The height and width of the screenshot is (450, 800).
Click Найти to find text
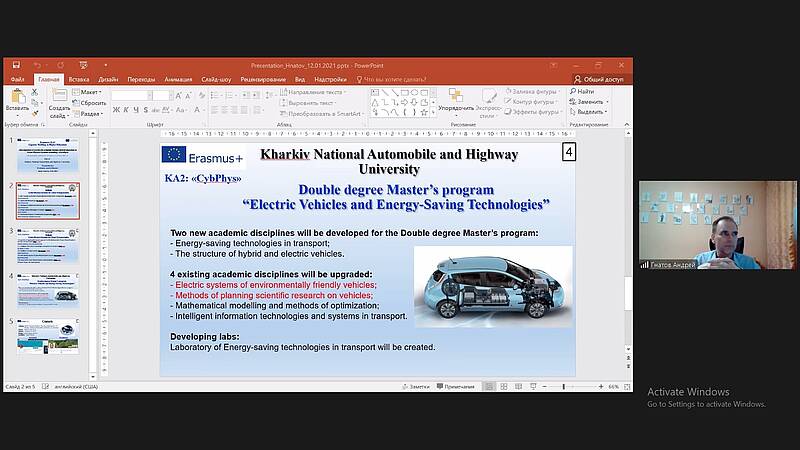(x=582, y=91)
